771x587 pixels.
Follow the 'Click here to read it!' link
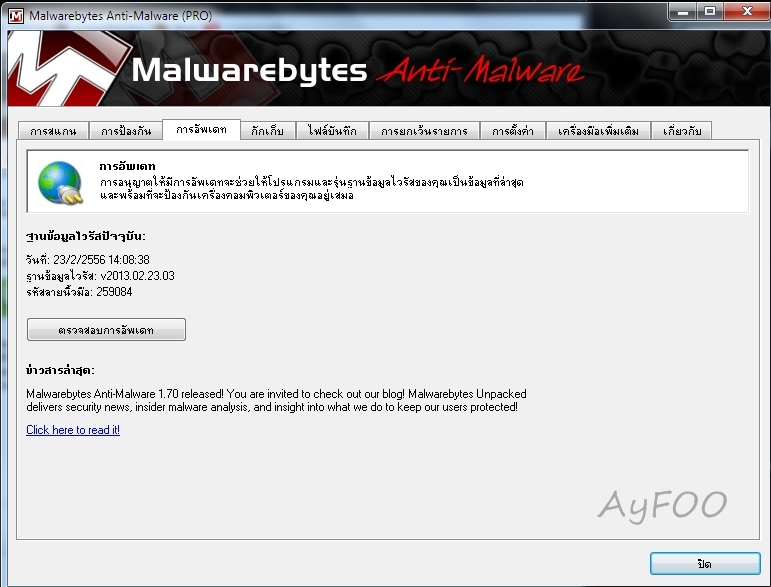73,430
